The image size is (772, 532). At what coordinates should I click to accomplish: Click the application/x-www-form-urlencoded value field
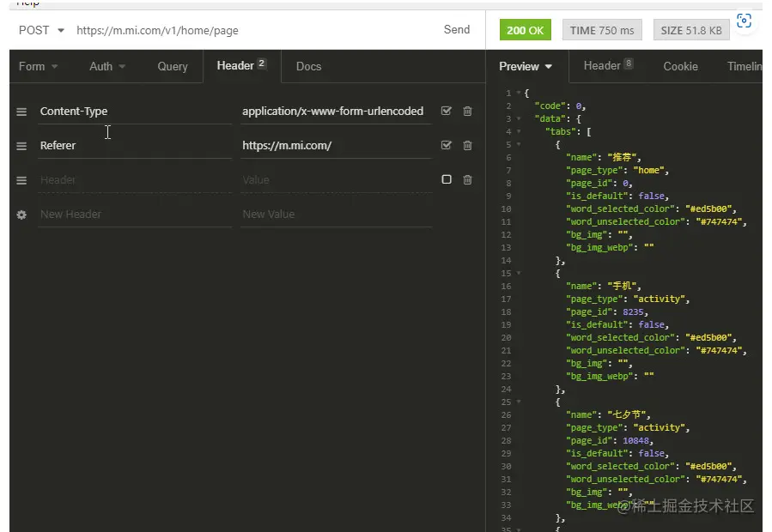tap(337, 112)
